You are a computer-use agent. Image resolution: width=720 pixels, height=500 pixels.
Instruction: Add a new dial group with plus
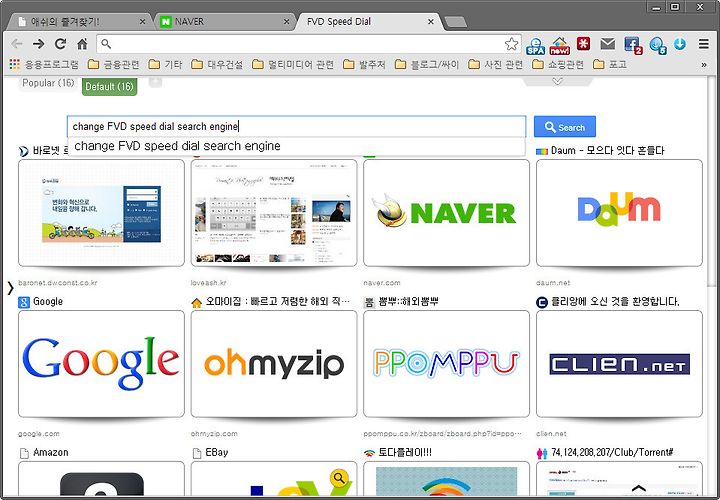(155, 82)
